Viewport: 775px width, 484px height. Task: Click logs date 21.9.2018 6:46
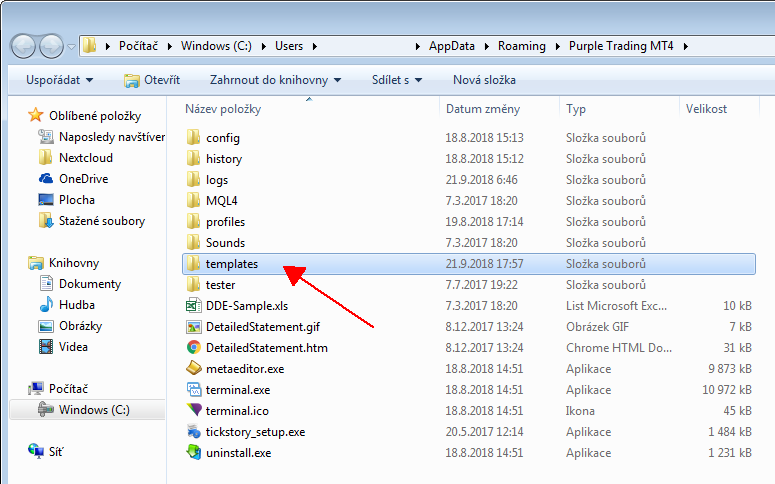coord(481,179)
